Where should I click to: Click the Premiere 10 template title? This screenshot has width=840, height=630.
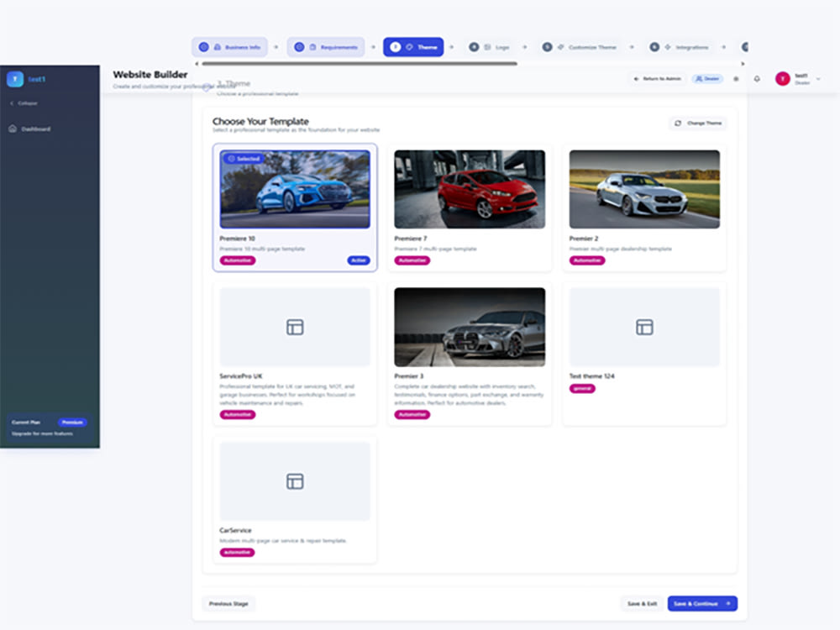(238, 239)
